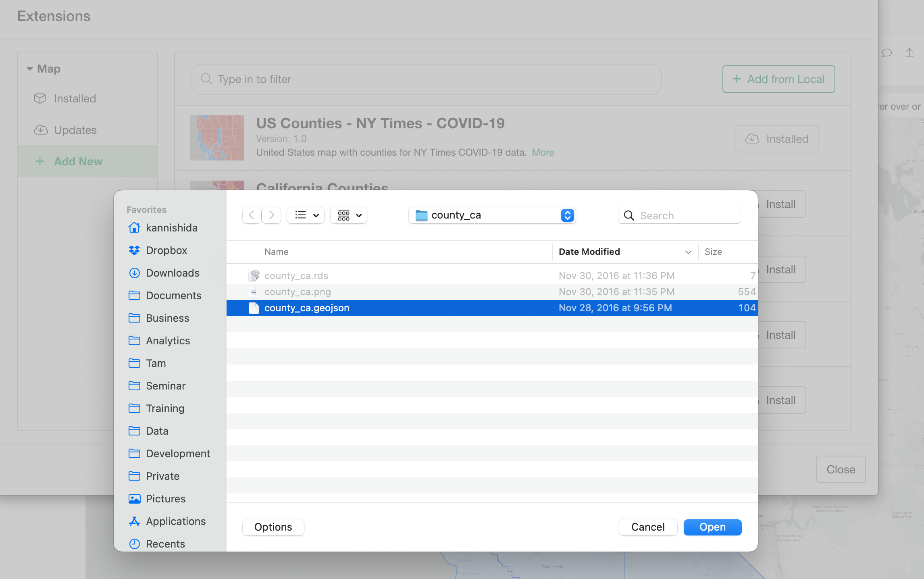
Task: Open the Downloads folder
Action: (x=164, y=273)
